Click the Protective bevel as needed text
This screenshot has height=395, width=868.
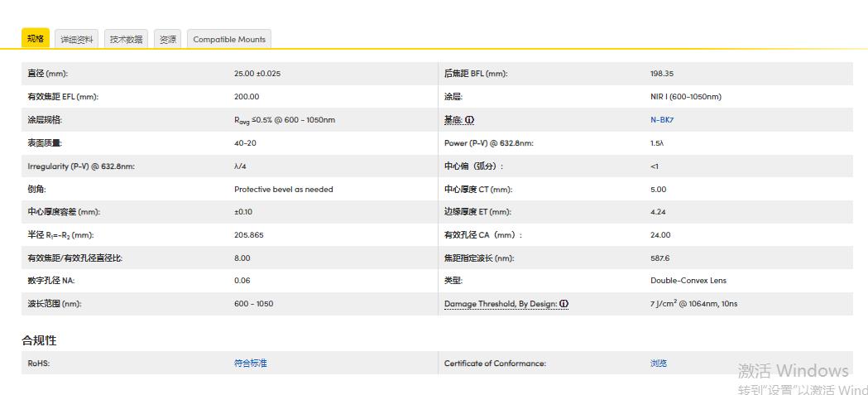[283, 190]
